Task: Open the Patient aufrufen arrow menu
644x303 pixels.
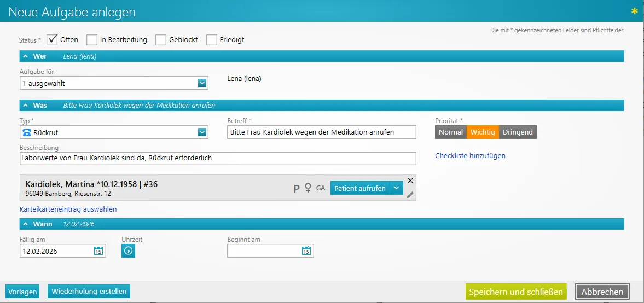Action: pyautogui.click(x=397, y=188)
